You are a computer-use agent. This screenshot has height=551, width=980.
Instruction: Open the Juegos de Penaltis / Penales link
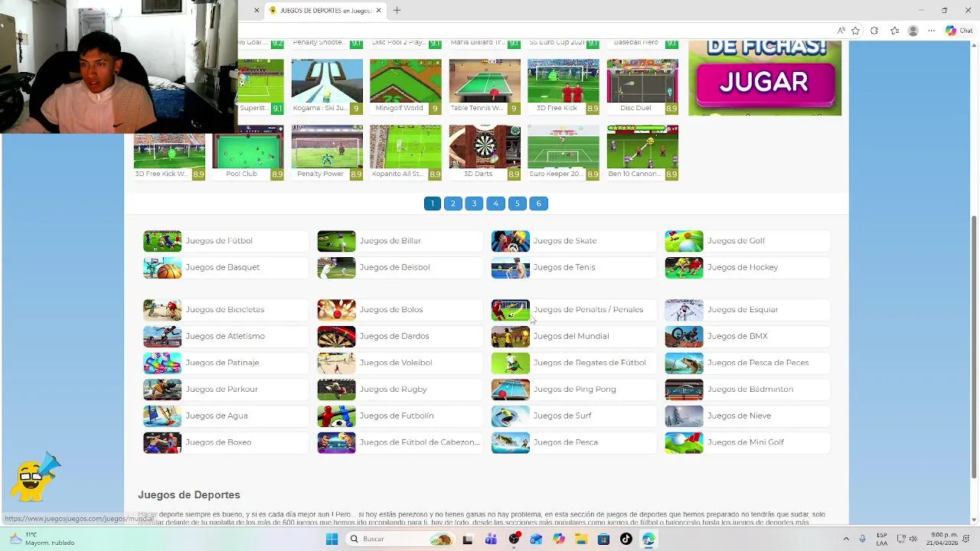pyautogui.click(x=588, y=309)
